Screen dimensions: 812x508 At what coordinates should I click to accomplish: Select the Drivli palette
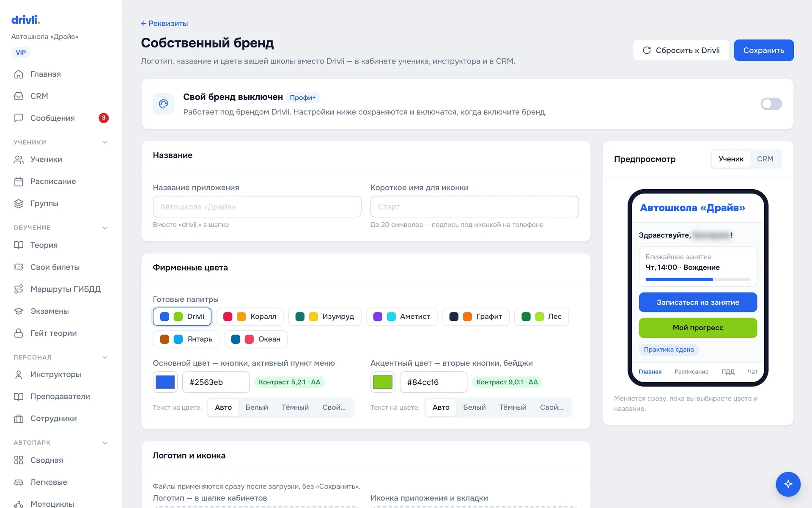[182, 317]
